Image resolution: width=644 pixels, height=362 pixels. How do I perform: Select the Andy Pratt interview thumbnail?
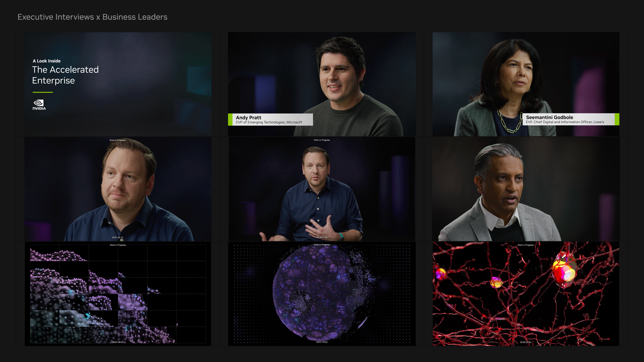pyautogui.click(x=322, y=84)
